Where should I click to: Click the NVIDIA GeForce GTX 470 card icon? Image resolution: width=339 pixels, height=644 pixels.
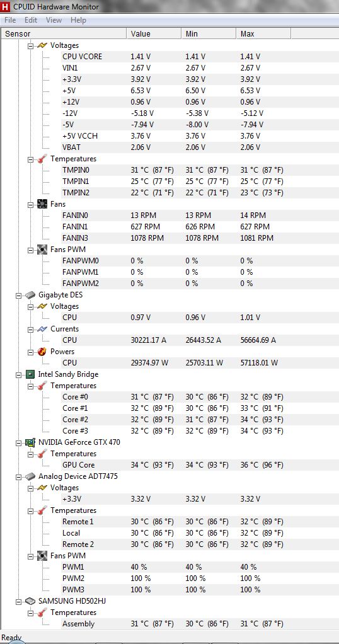point(30,442)
